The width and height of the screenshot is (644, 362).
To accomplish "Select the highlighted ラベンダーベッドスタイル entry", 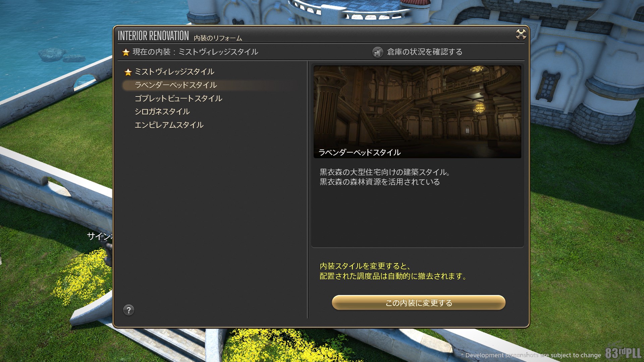I will 175,85.
